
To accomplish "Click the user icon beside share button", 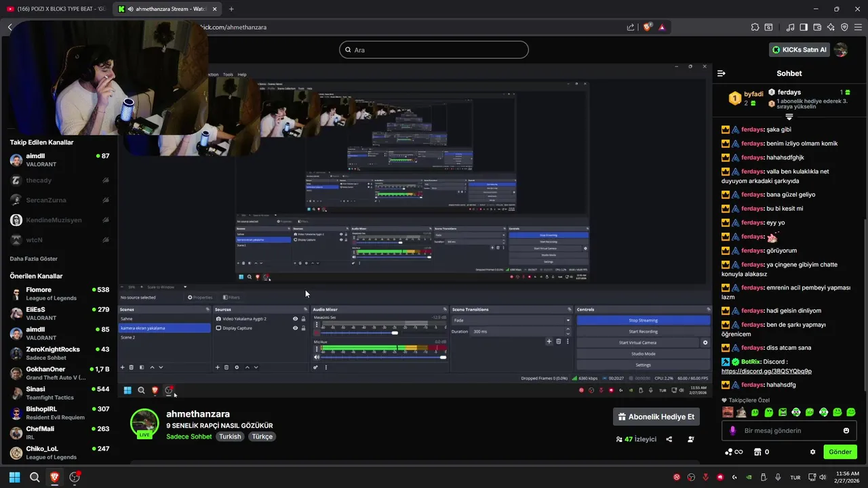I will point(690,439).
